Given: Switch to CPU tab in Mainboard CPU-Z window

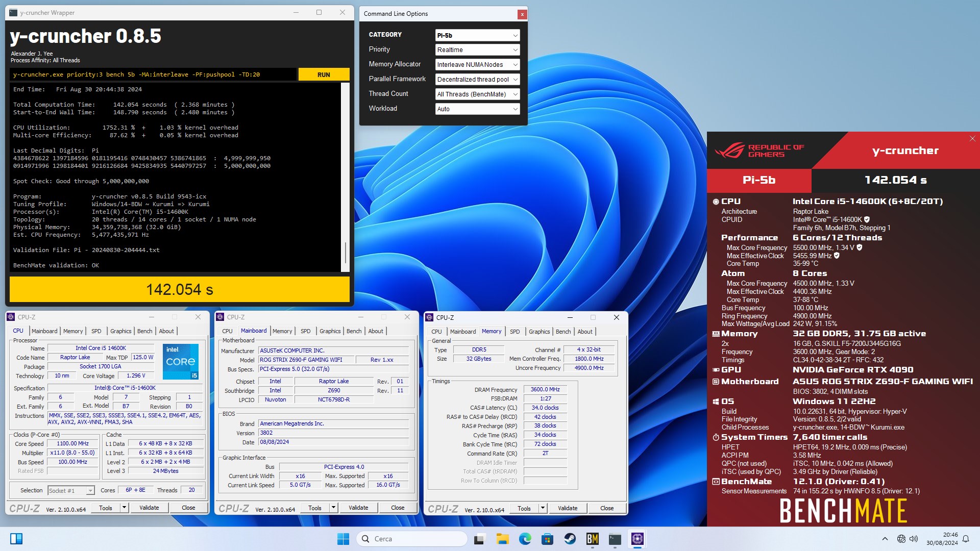Looking at the screenshot, I should point(228,331).
